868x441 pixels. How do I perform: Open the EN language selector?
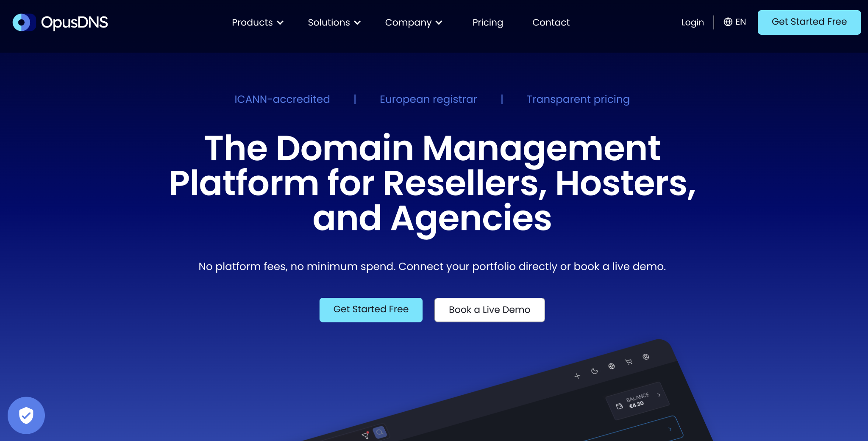pyautogui.click(x=734, y=22)
